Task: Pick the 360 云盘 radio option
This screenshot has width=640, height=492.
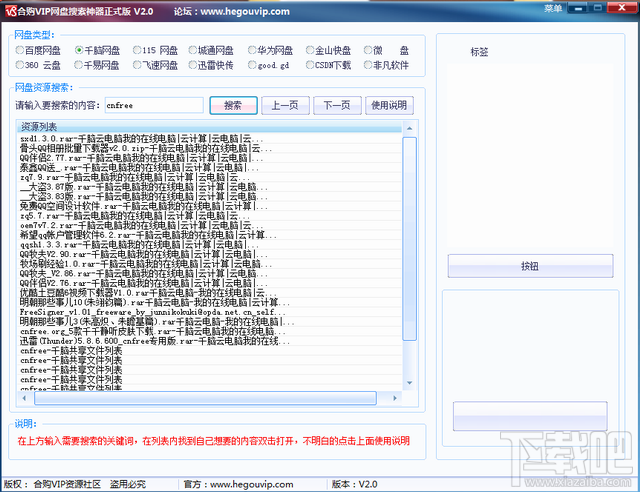Action: 38,65
